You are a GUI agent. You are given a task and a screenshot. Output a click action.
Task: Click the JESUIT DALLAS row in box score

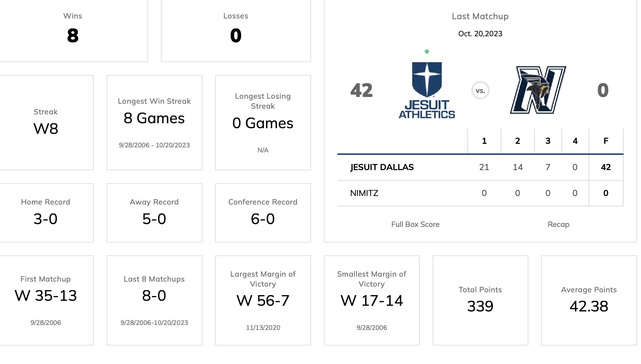pyautogui.click(x=480, y=167)
